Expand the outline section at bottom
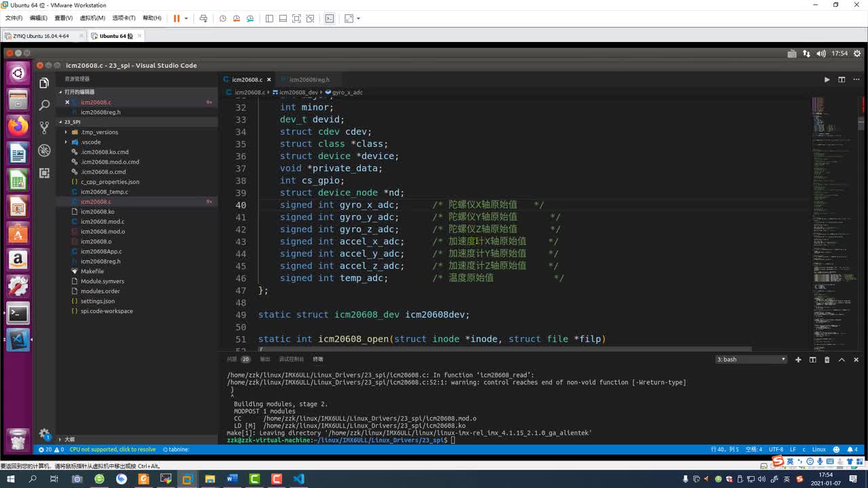The height and width of the screenshot is (488, 868). [137, 439]
